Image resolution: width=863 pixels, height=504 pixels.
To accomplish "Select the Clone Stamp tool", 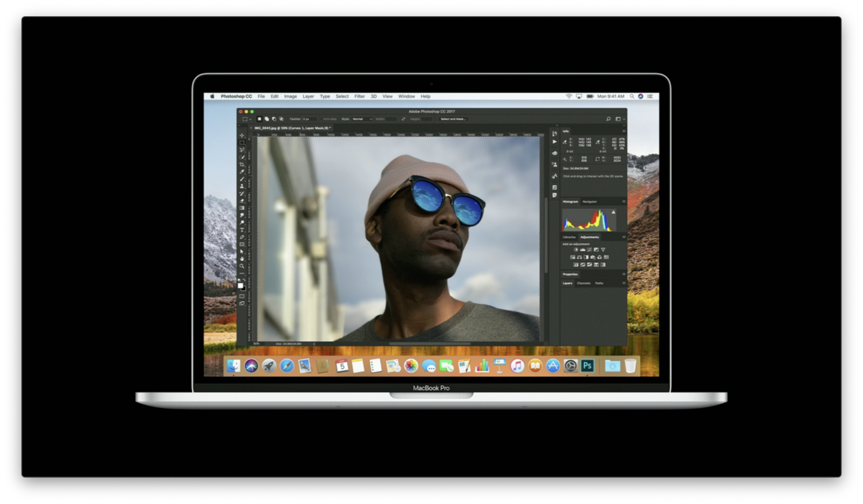I will click(242, 186).
